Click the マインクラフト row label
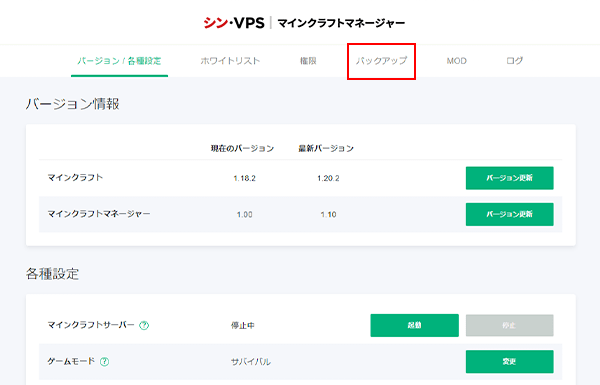600x385 pixels. click(75, 178)
